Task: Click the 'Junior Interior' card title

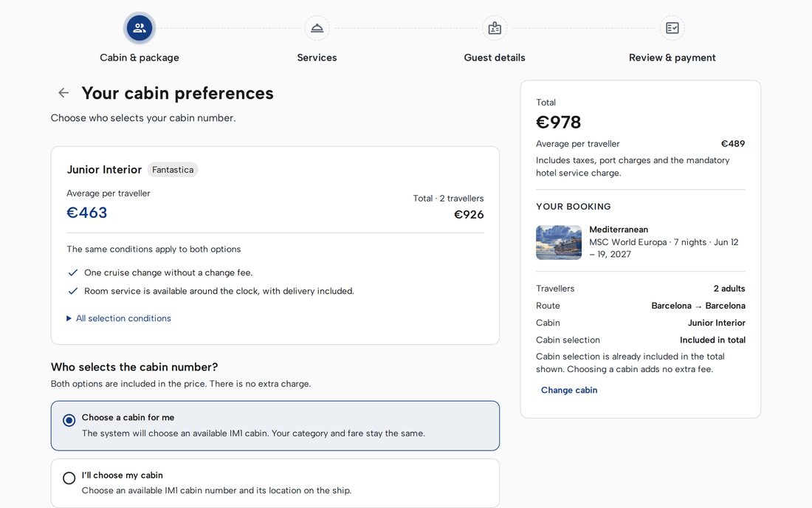Action: (x=104, y=170)
